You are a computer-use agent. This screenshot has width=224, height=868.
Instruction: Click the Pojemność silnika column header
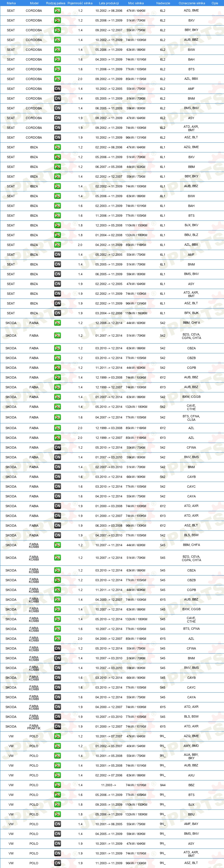pyautogui.click(x=80, y=3)
